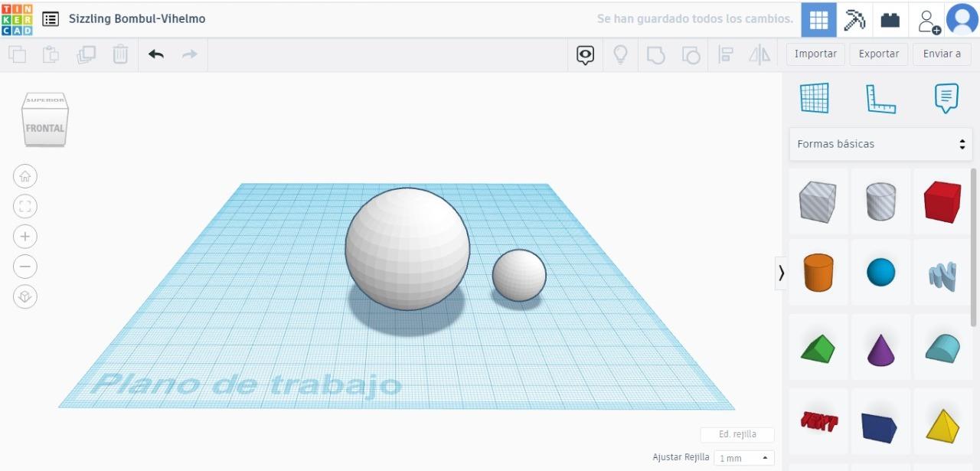Toggle the notes visibility eye icon
980x471 pixels.
click(586, 54)
